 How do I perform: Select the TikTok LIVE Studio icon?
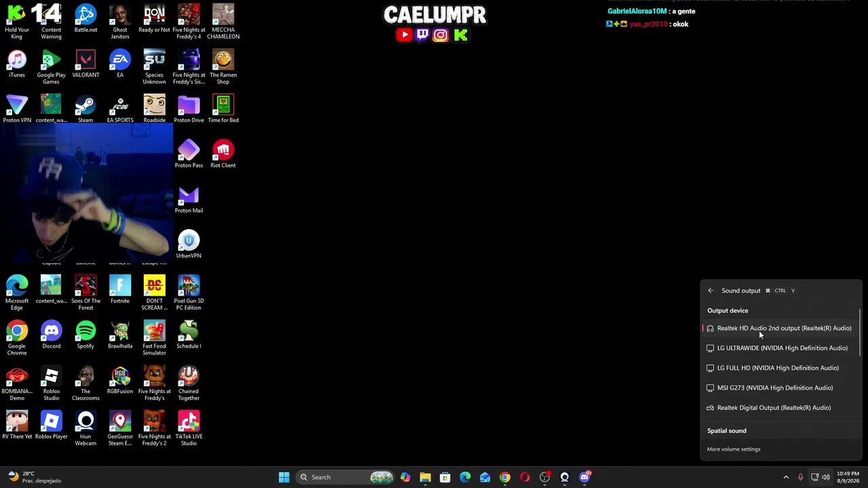click(x=189, y=427)
